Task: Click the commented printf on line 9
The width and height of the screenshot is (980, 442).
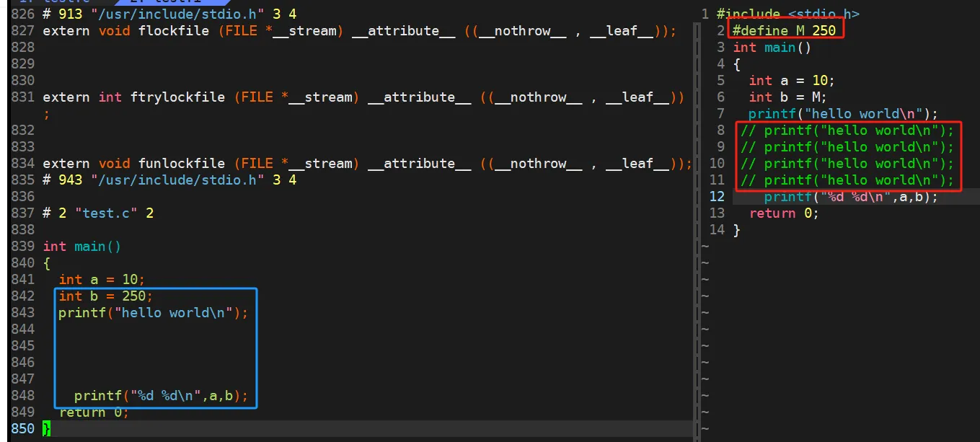Action: [x=847, y=147]
